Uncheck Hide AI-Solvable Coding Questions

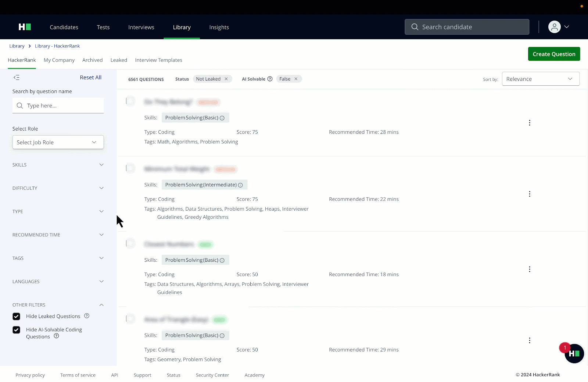[x=16, y=330]
